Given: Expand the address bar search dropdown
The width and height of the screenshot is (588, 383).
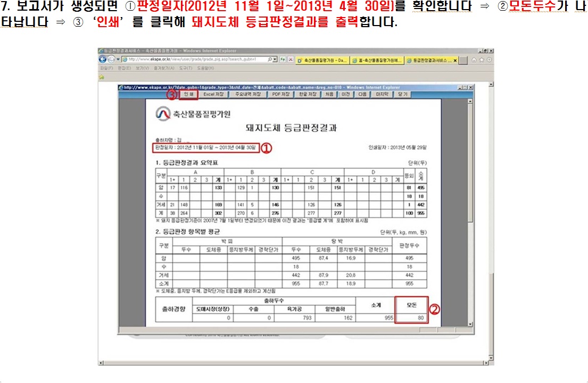Looking at the screenshot, I should [274, 59].
